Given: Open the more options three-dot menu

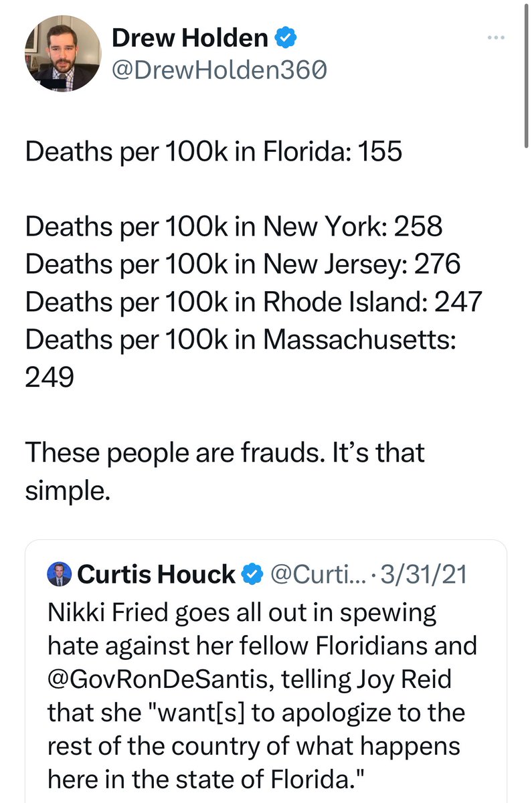Looking at the screenshot, I should pyautogui.click(x=496, y=38).
